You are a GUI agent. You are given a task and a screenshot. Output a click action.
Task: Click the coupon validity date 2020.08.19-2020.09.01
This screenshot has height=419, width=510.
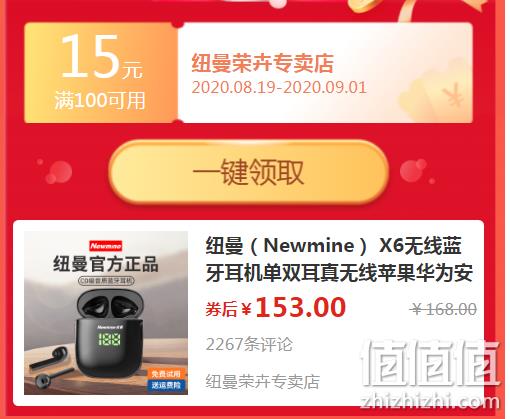pyautogui.click(x=279, y=87)
